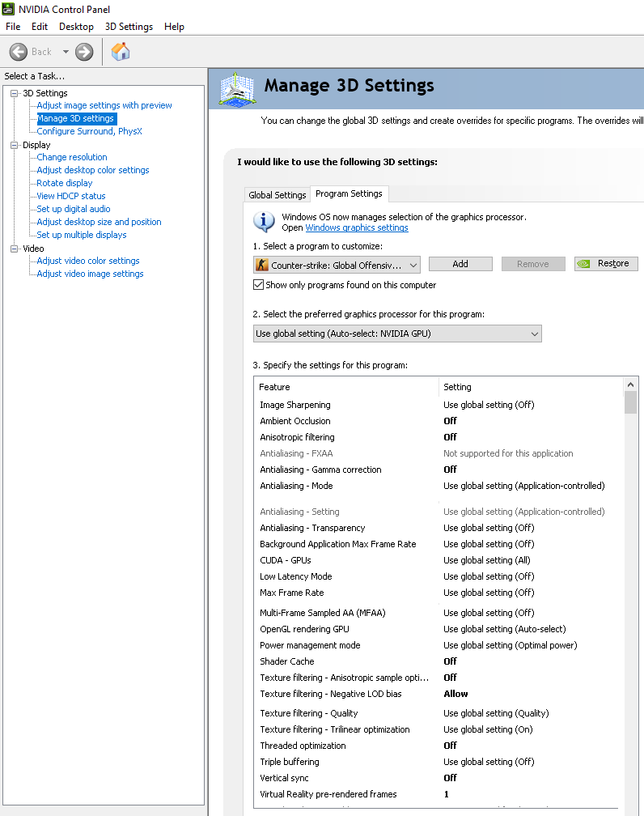644x816 pixels.
Task: Select Power management mode row
Action: click(439, 644)
